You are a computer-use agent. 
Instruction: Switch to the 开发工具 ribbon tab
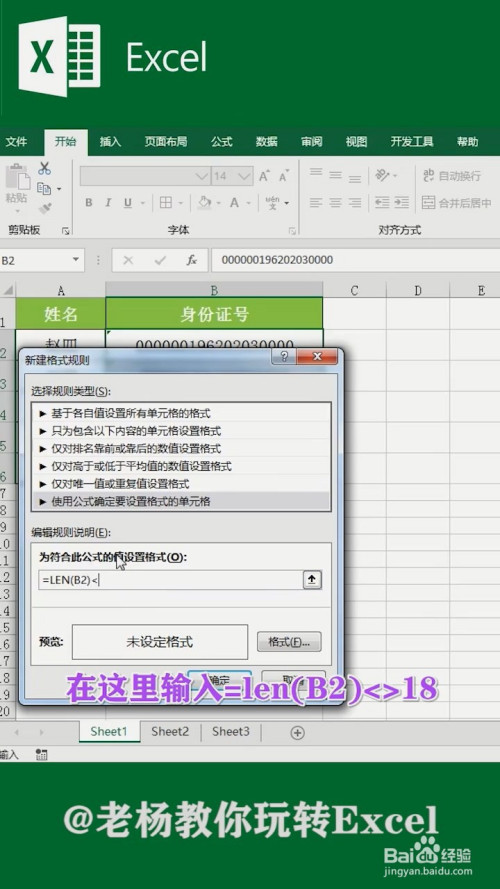[412, 142]
